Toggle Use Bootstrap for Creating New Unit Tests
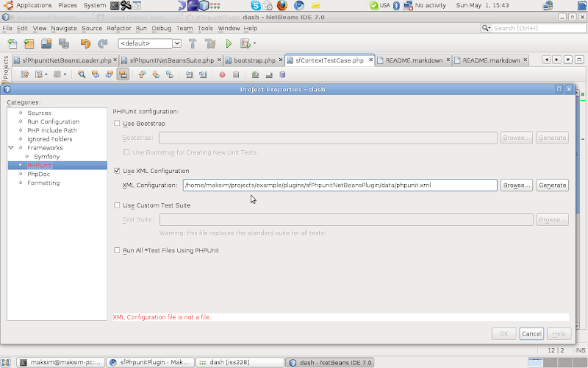The width and height of the screenshot is (588, 368). point(126,152)
